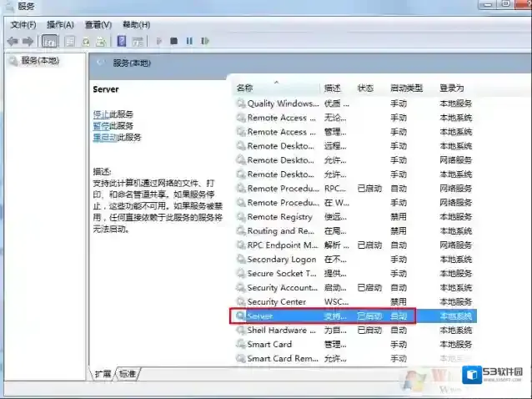The width and height of the screenshot is (532, 399).
Task: Click the blue Help toolbar icon
Action: pos(122,41)
